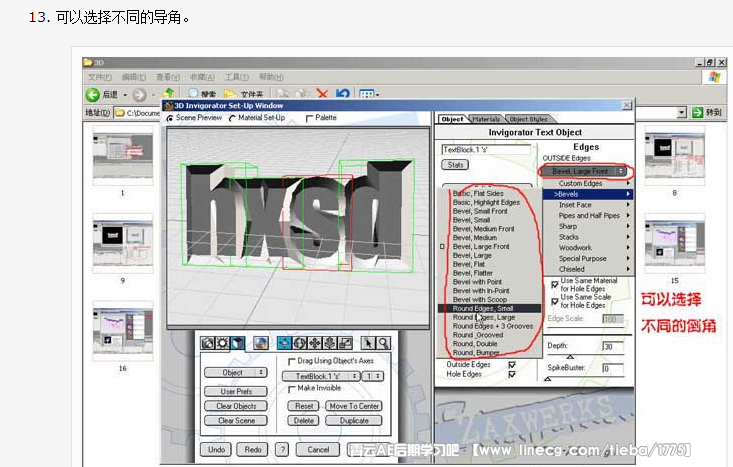
Task: Toggle the Hole Edges checkbox
Action: pyautogui.click(x=512, y=374)
